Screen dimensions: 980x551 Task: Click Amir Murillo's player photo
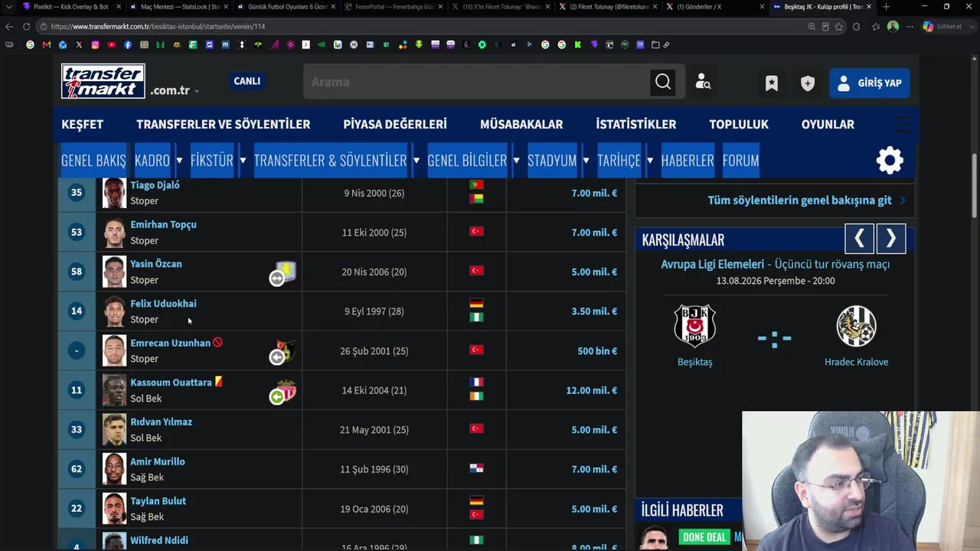tap(114, 469)
